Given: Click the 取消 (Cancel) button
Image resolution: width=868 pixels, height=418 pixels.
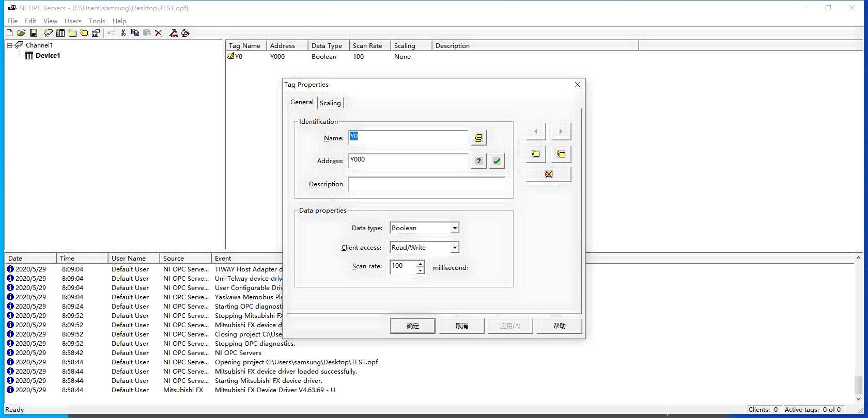Looking at the screenshot, I should pos(461,326).
